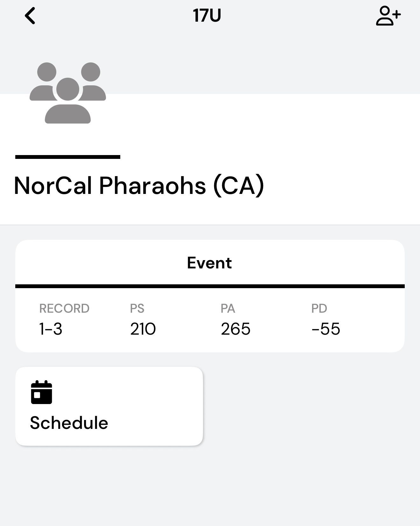Tap the PD column label
The width and height of the screenshot is (420, 526).
tap(319, 308)
